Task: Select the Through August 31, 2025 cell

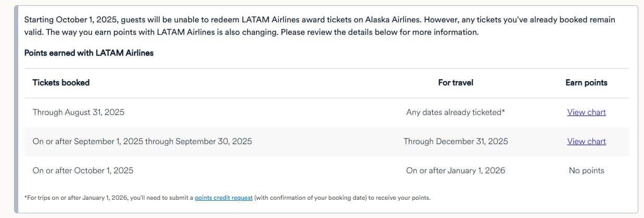Action: pos(79,112)
